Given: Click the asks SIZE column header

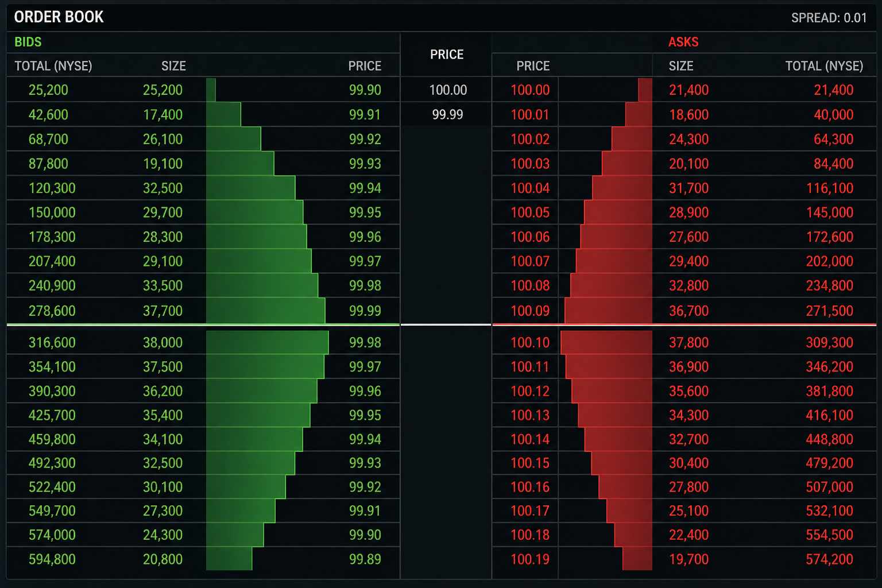Looking at the screenshot, I should [x=681, y=66].
